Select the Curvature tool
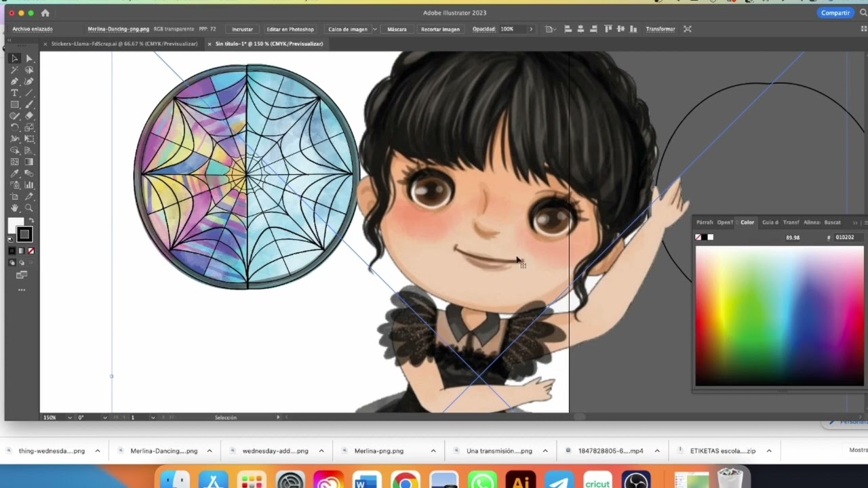The height and width of the screenshot is (488, 868). (29, 82)
